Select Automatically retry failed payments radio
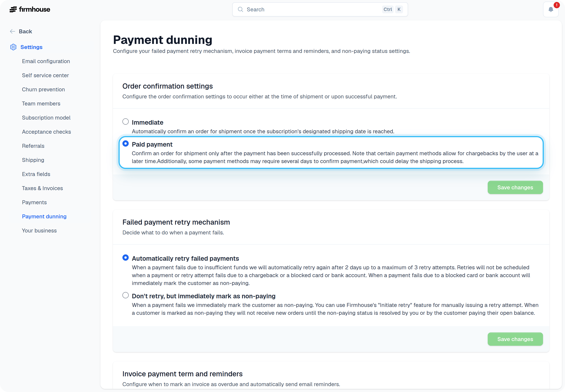Viewport: 565px width, 392px height. tap(125, 258)
